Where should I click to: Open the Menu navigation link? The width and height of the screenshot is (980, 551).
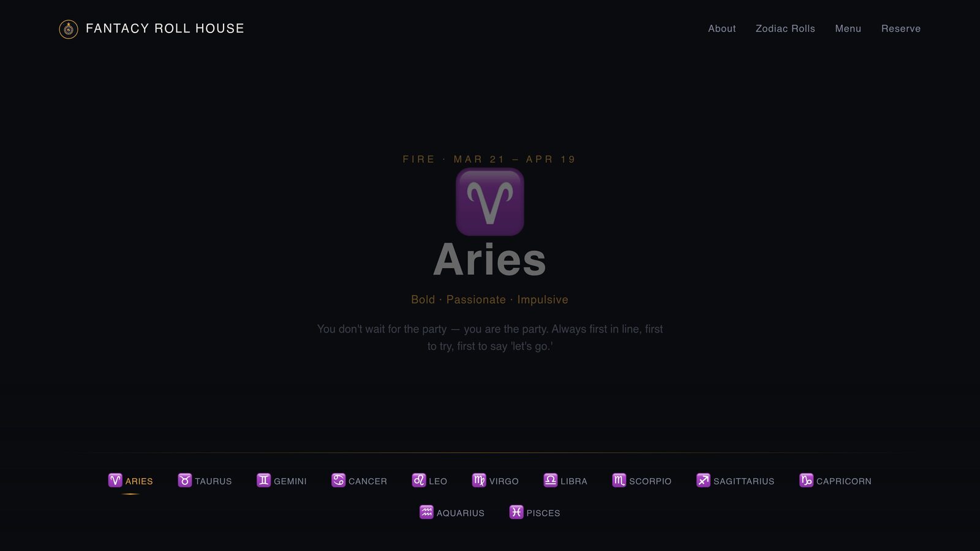point(848,29)
